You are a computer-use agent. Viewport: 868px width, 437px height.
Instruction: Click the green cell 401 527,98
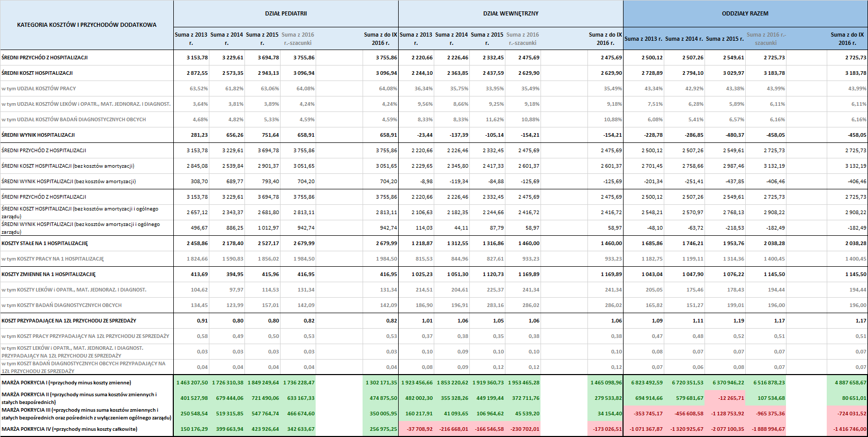click(191, 398)
